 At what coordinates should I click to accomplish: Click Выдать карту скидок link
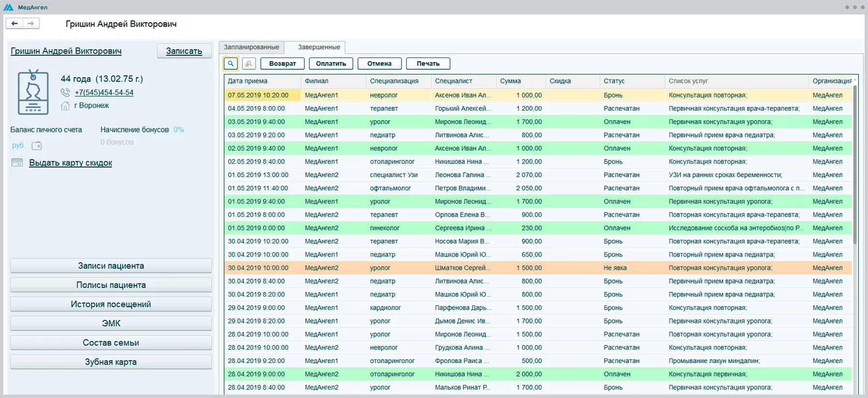71,163
